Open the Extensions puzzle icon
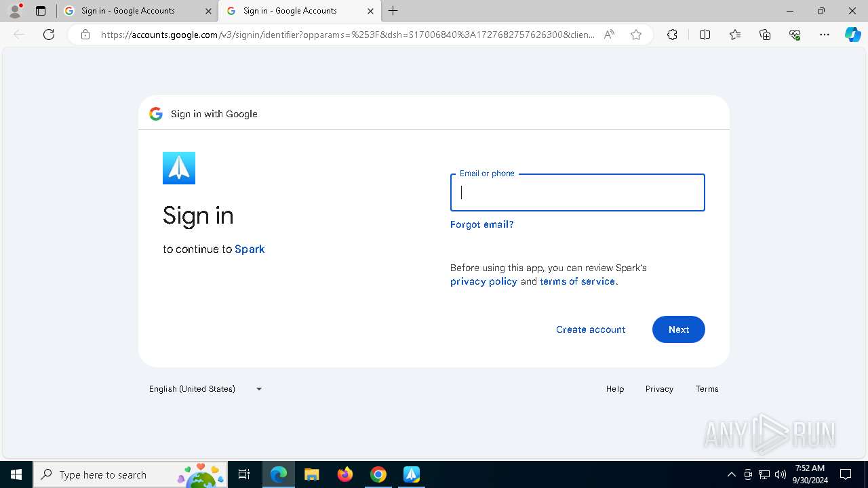This screenshot has width=868, height=488. point(672,35)
